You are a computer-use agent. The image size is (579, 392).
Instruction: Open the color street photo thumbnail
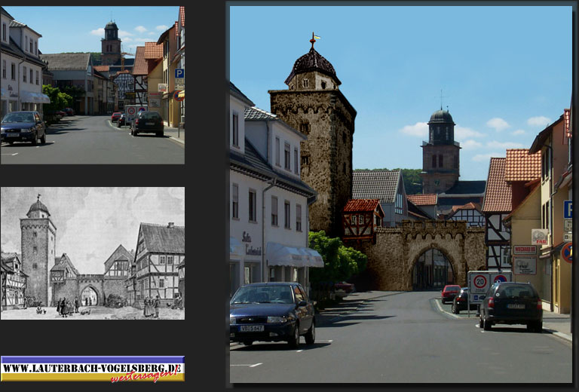click(92, 84)
